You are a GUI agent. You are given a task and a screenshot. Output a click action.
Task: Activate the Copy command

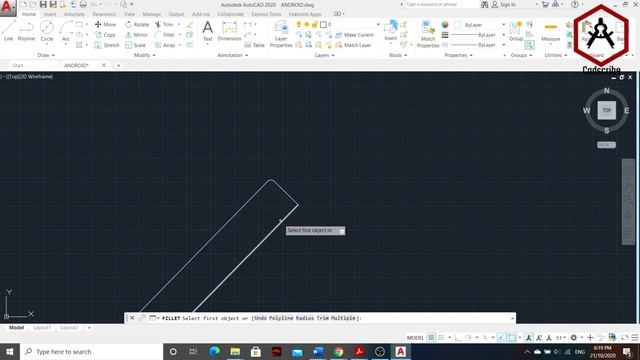pos(105,35)
